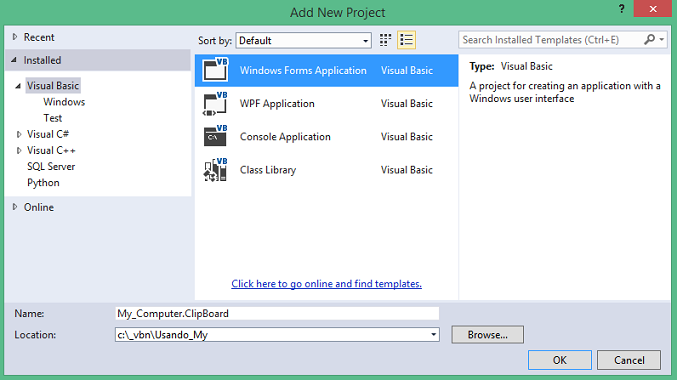
Task: Collapse the Visual Basic tree node arrow
Action: click(x=18, y=86)
